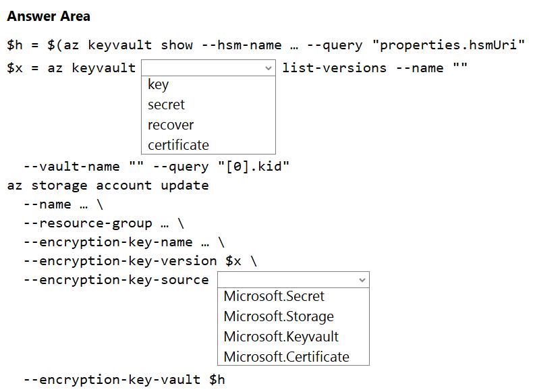Click the "--resource-group" parameter line
This screenshot has height=392, width=533.
click(x=103, y=223)
